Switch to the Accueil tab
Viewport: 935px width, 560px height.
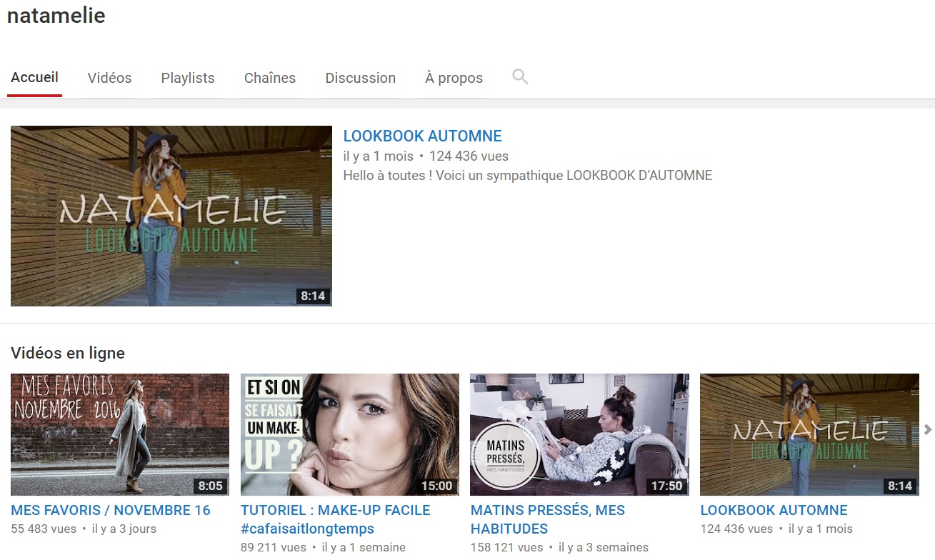34,78
